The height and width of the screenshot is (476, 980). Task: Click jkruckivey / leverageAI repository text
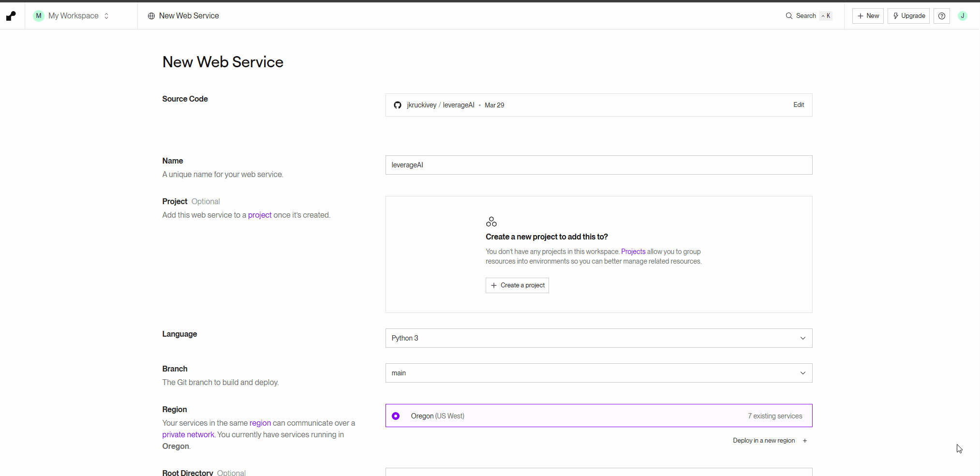pyautogui.click(x=441, y=105)
